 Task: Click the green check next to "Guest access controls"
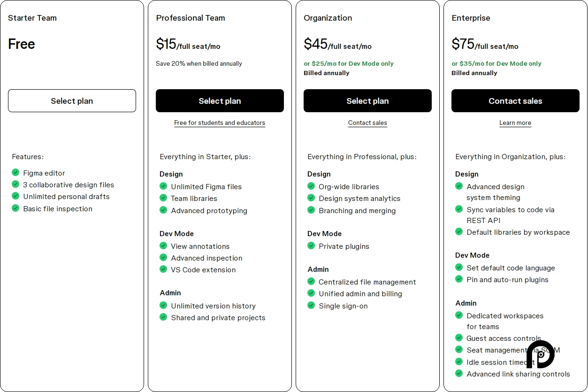tap(459, 338)
